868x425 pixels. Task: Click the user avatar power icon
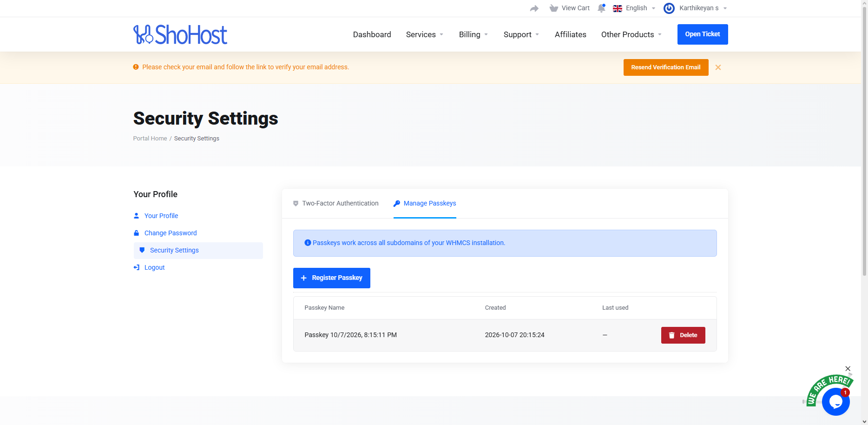(x=669, y=8)
